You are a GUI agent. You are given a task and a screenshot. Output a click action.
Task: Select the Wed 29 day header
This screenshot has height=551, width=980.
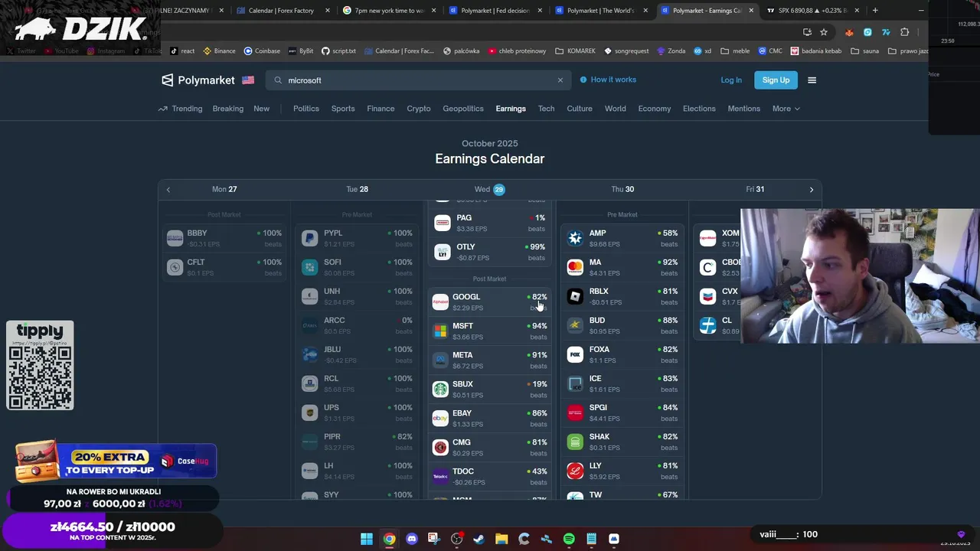tap(490, 190)
